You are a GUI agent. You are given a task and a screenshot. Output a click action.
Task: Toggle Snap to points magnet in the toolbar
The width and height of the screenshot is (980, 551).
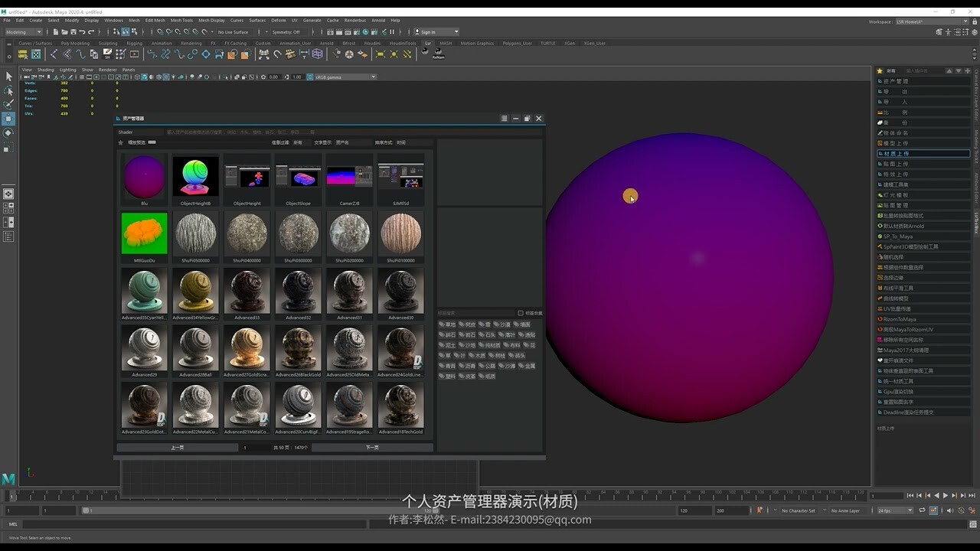[x=178, y=31]
